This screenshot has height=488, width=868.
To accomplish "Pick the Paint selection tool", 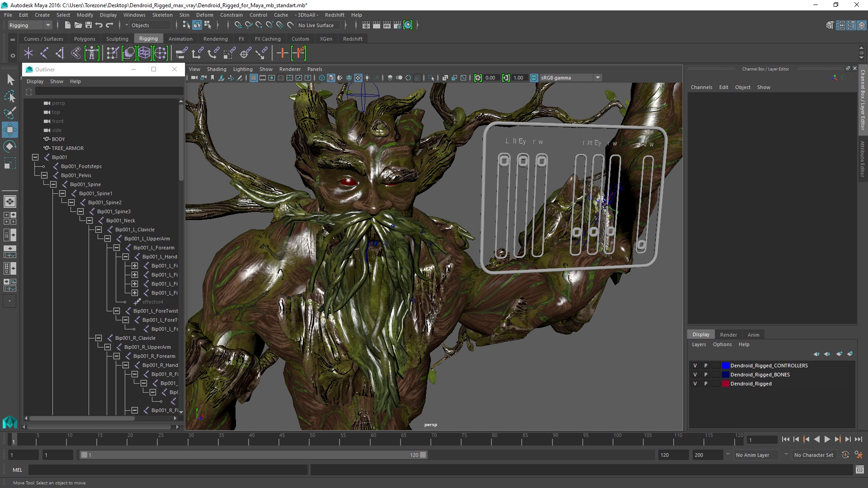I will point(10,113).
